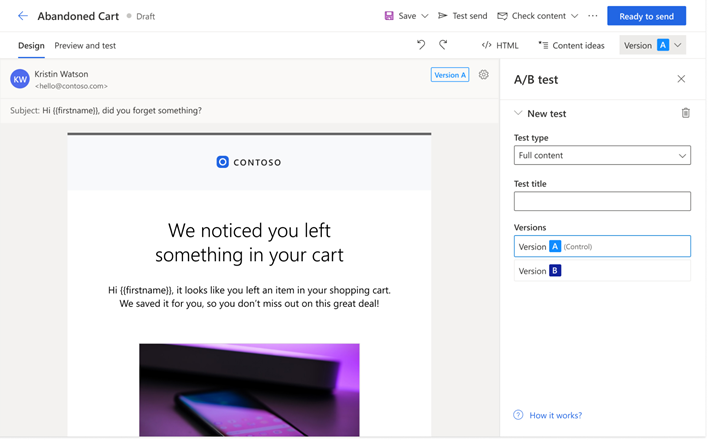Click the Ready to send button
This screenshot has width=708, height=440.
coord(646,16)
